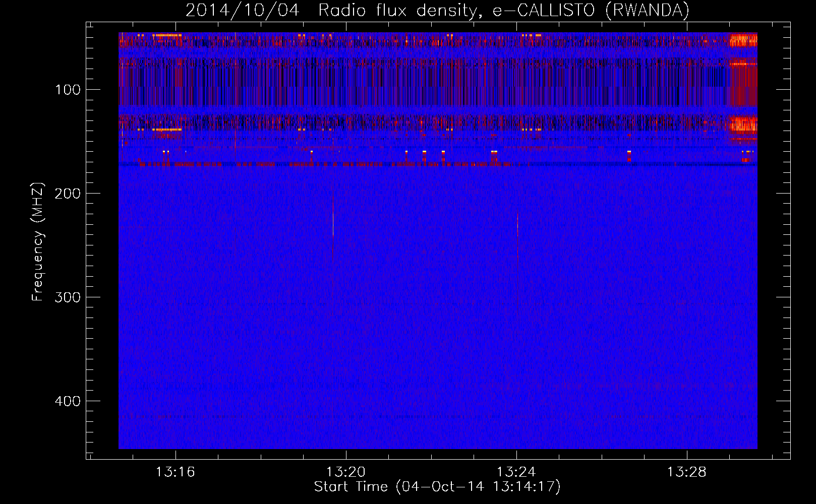Click the Frequency (MHZ) y-axis label
Viewport: 816px width, 504px height.
click(x=38, y=242)
